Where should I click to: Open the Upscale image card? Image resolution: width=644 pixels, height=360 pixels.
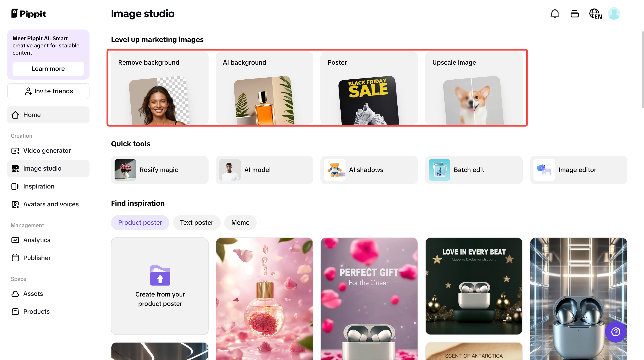(473, 88)
